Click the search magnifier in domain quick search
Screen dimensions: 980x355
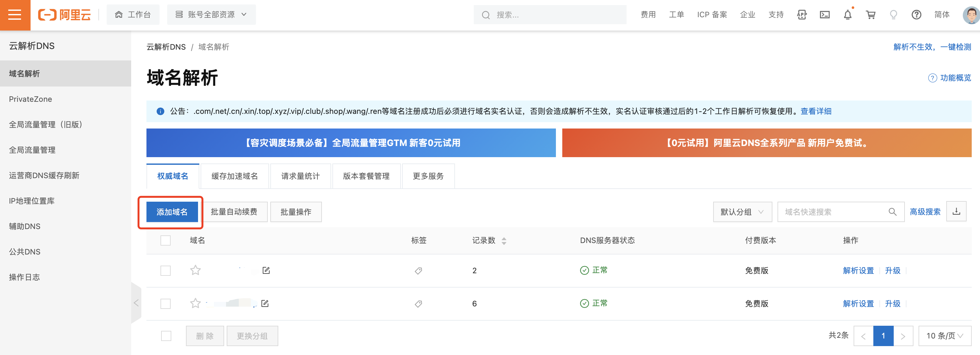tap(892, 212)
